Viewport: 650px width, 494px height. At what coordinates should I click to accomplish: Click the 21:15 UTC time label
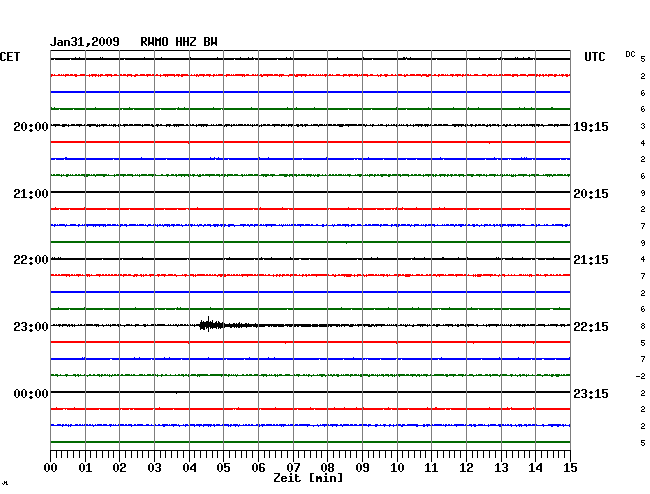coord(591,260)
